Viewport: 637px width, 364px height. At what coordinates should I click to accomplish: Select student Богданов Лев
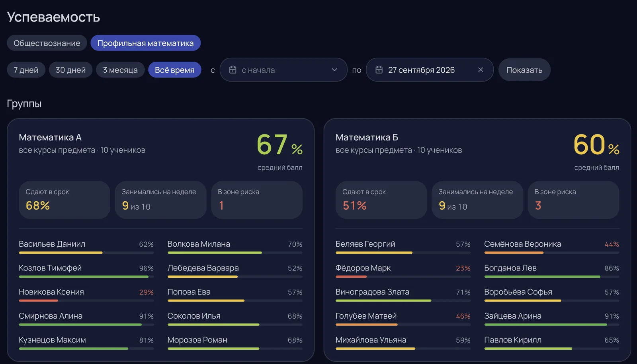[552, 271]
